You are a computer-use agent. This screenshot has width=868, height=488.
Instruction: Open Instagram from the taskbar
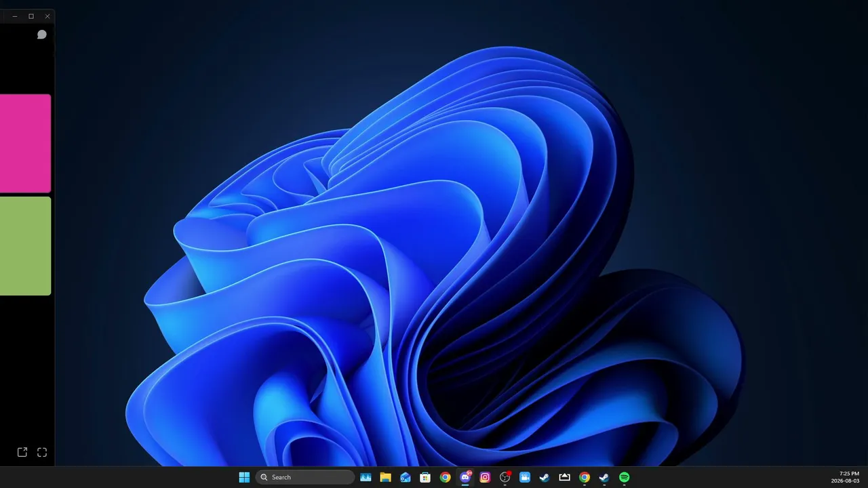click(485, 477)
